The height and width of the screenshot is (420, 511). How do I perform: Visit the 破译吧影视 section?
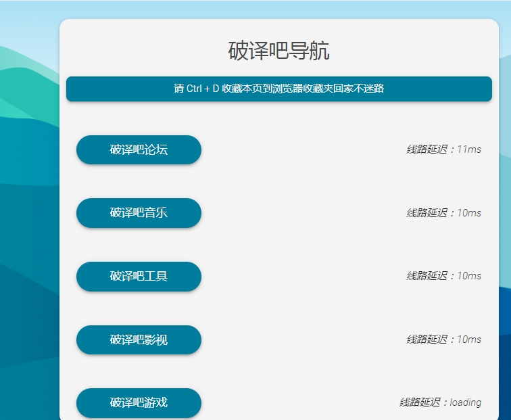[139, 340]
